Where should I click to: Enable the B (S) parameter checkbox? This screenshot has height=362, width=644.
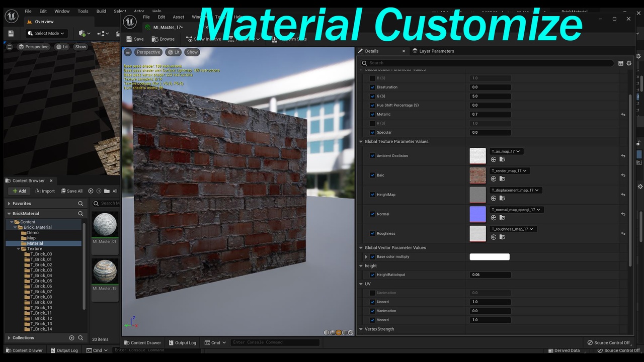coord(372,78)
